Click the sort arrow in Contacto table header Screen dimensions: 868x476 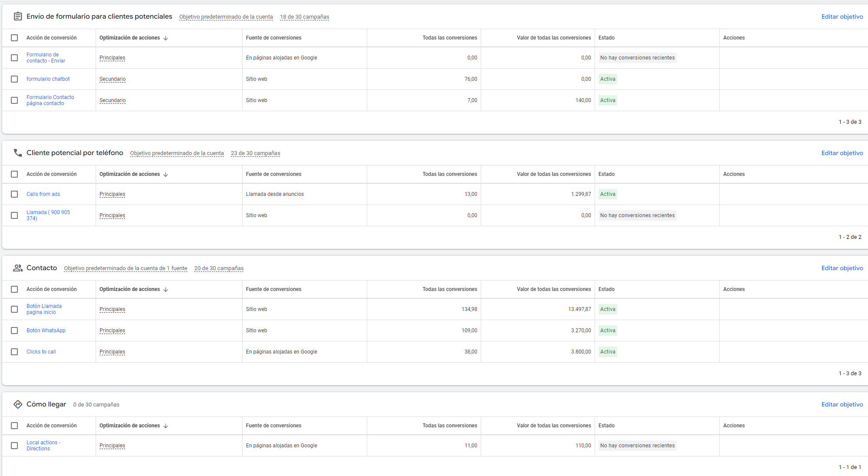(x=166, y=290)
